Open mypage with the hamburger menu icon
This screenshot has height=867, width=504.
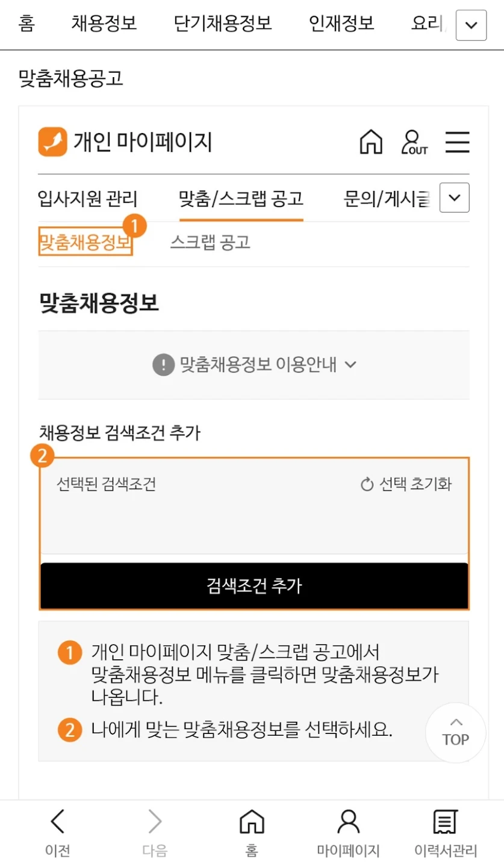coord(458,142)
